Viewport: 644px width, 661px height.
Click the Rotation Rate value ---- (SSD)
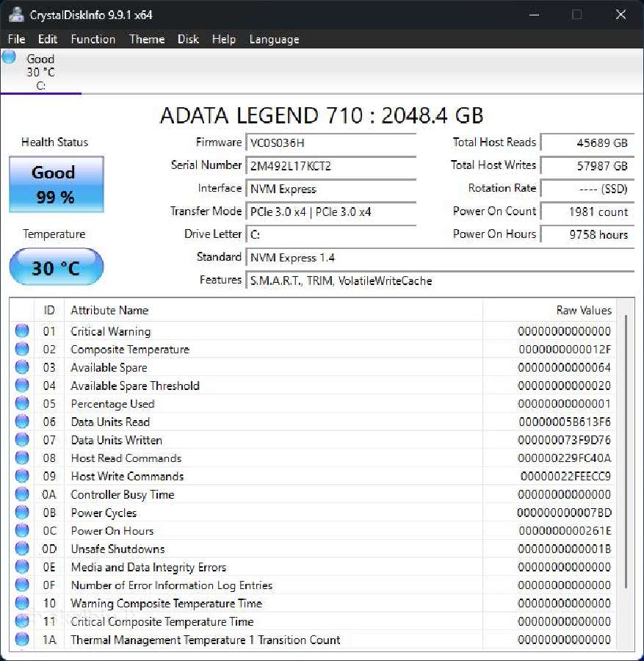coord(587,189)
